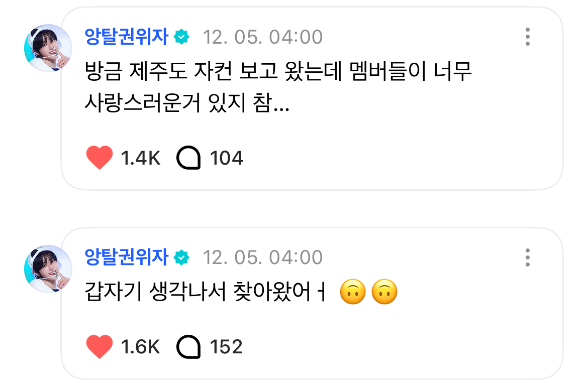588x391 pixels.
Task: Open more options menu on first post
Action: 527,37
